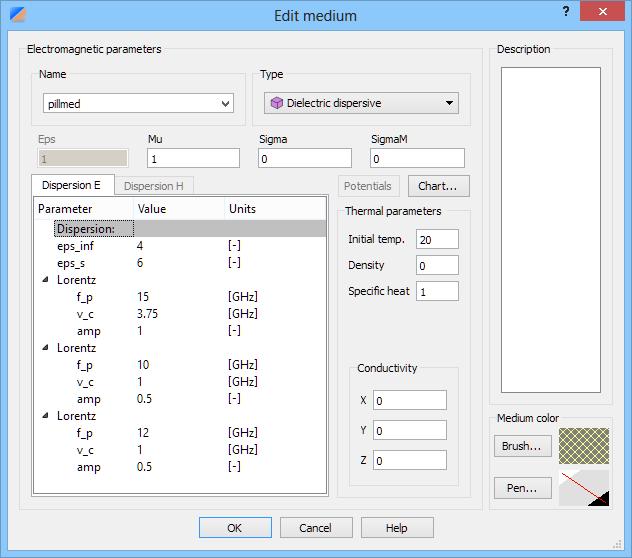Switch to Dispersion H tab

click(152, 185)
